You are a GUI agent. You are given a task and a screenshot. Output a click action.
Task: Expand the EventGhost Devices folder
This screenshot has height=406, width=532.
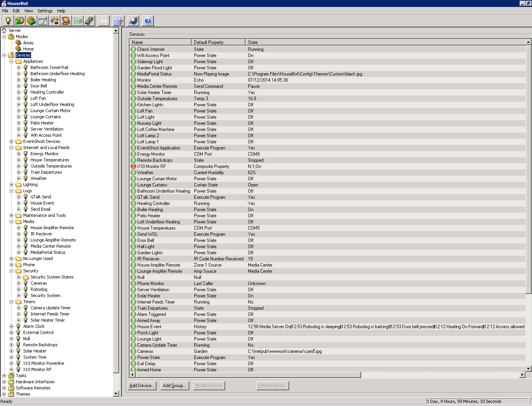pyautogui.click(x=11, y=141)
